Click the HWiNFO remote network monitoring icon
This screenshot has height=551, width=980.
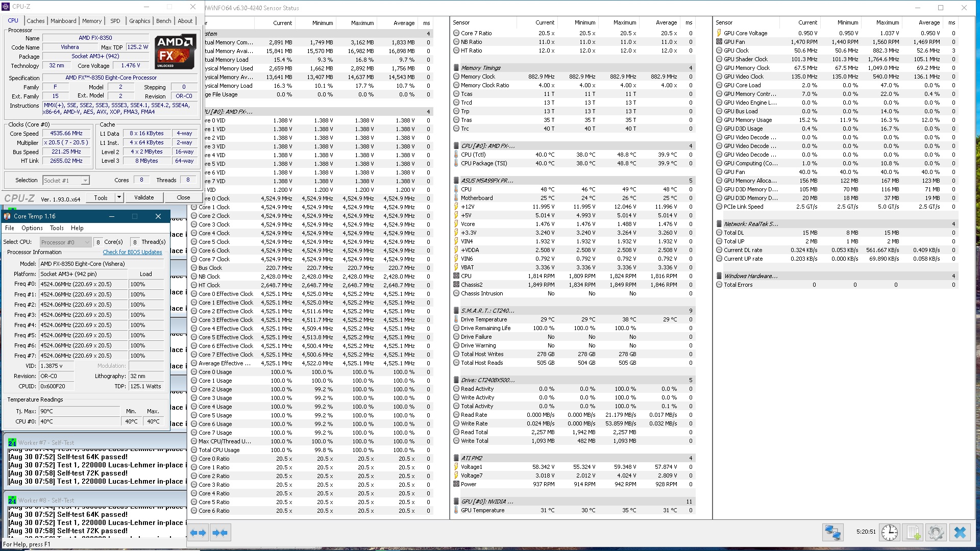click(x=832, y=533)
